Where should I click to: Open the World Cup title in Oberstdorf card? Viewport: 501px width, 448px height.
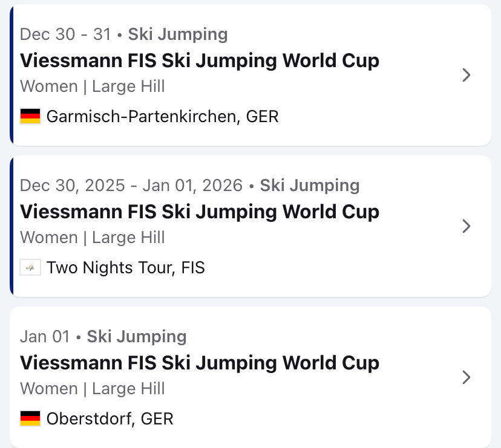click(x=200, y=363)
